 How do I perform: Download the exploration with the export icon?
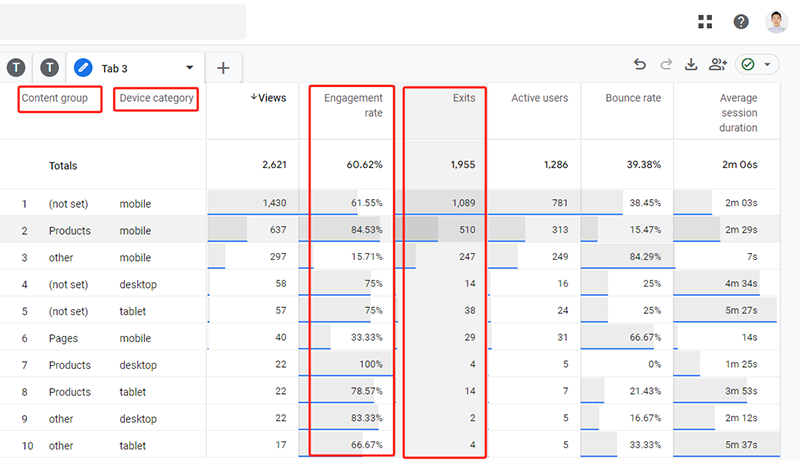[x=691, y=65]
